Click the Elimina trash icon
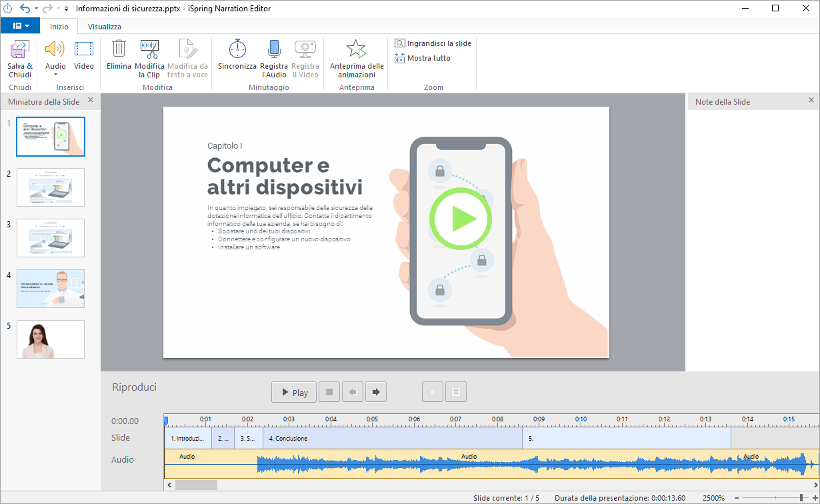 [x=119, y=50]
